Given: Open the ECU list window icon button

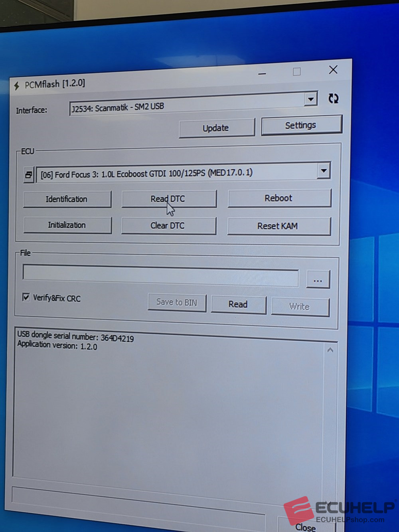Looking at the screenshot, I should pyautogui.click(x=29, y=175).
